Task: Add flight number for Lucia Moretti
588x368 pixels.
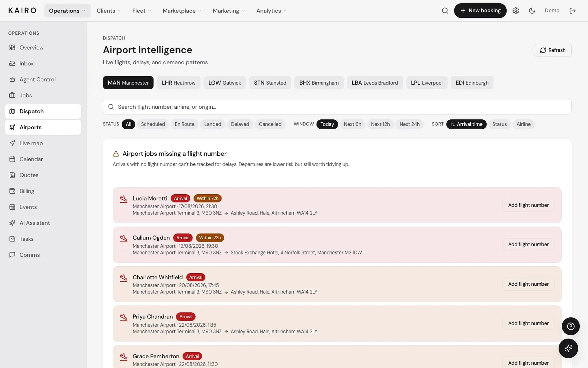Action: coord(528,205)
